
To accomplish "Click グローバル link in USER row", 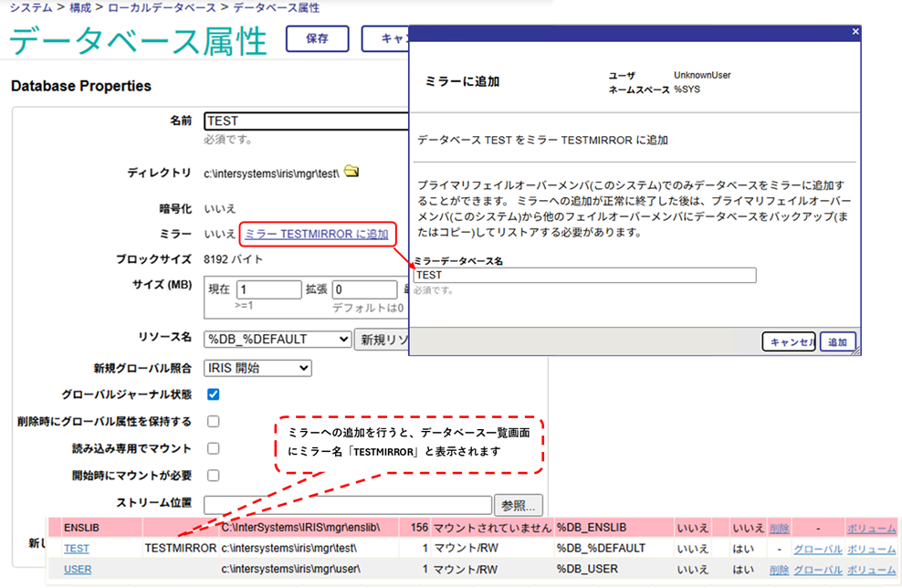I will 816,570.
